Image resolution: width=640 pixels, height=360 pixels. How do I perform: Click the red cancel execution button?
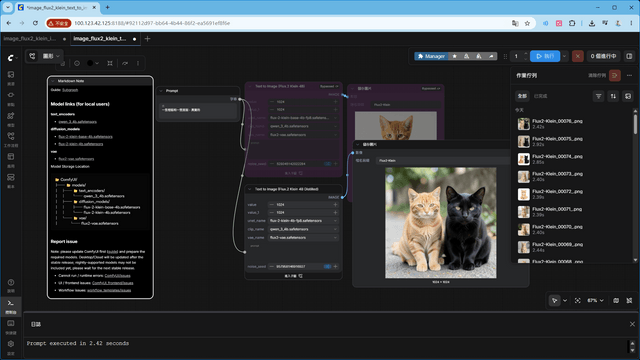point(577,56)
